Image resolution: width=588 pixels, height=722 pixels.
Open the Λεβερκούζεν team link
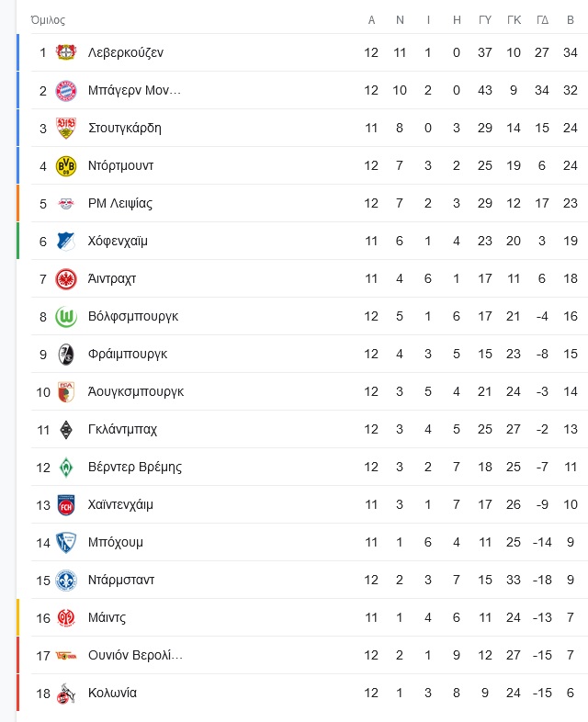click(x=126, y=52)
